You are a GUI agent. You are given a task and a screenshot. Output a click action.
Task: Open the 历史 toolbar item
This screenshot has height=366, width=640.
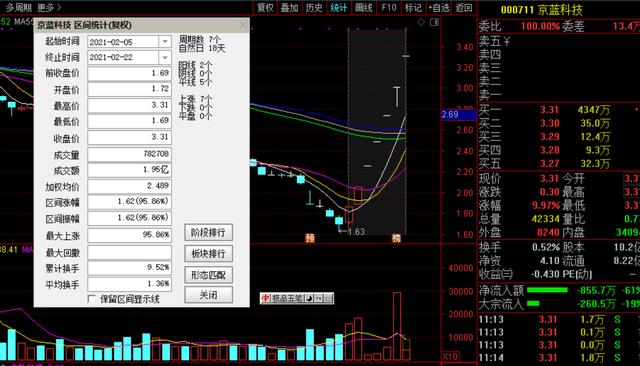click(x=314, y=8)
